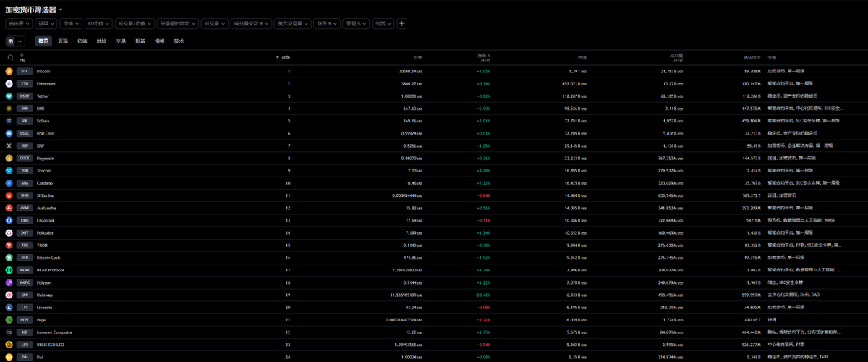This screenshot has height=362, width=868.
Task: Open the 美元交易量 filter dropdown
Action: (293, 24)
